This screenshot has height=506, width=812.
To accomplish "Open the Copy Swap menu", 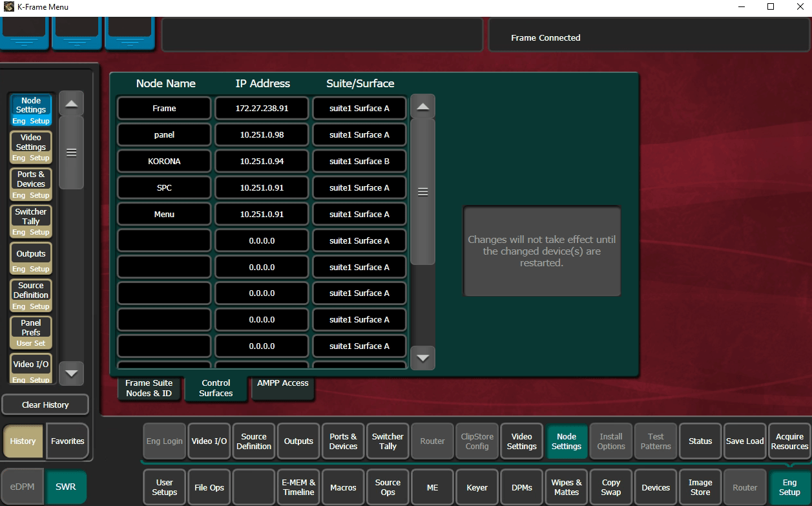I will coord(611,487).
